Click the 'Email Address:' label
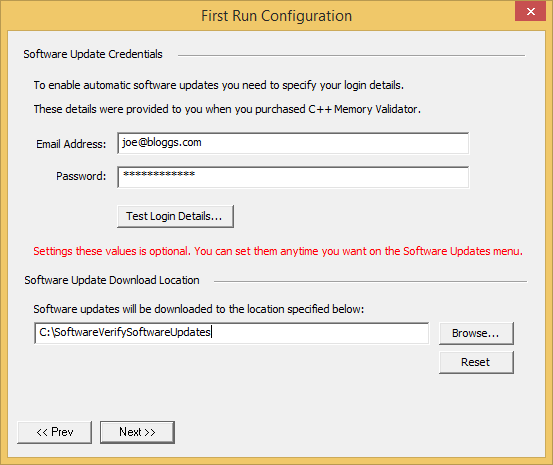553x465 pixels. (x=71, y=144)
